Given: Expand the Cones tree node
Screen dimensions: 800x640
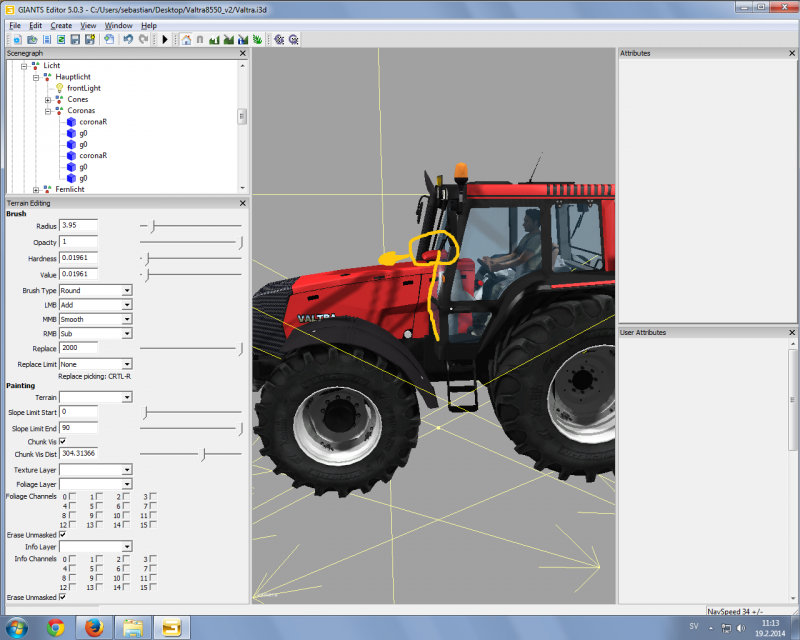Looking at the screenshot, I should coord(48,100).
